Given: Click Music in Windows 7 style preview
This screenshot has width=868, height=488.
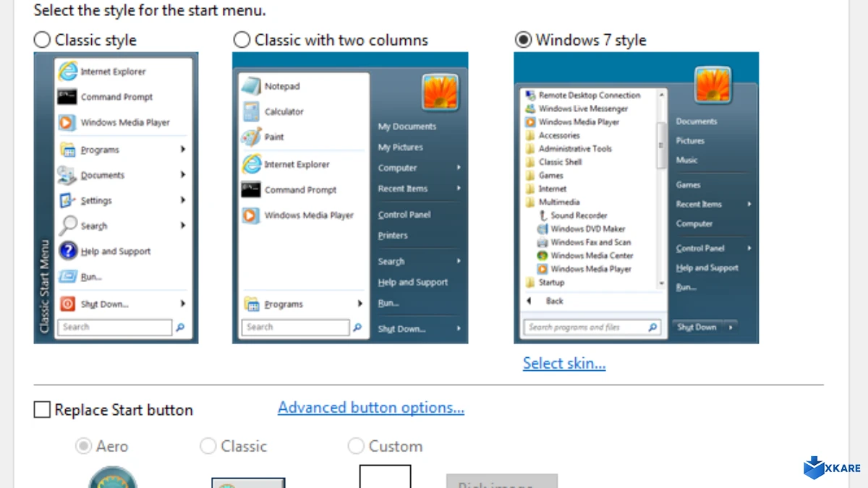Looking at the screenshot, I should click(686, 160).
